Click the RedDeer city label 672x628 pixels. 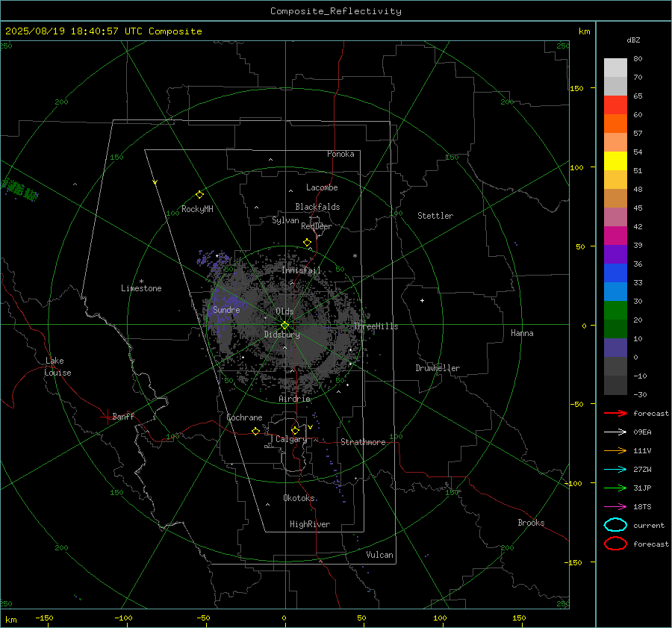coord(317,226)
